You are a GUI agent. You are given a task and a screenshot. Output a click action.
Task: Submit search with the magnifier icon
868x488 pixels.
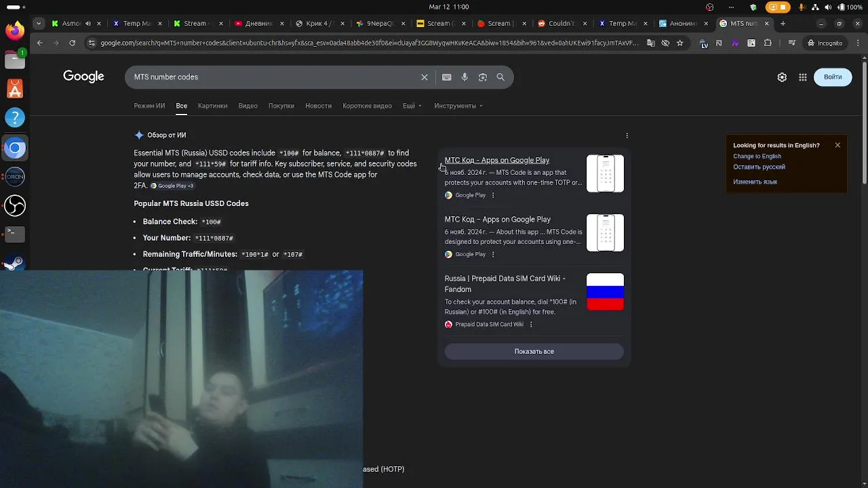500,77
